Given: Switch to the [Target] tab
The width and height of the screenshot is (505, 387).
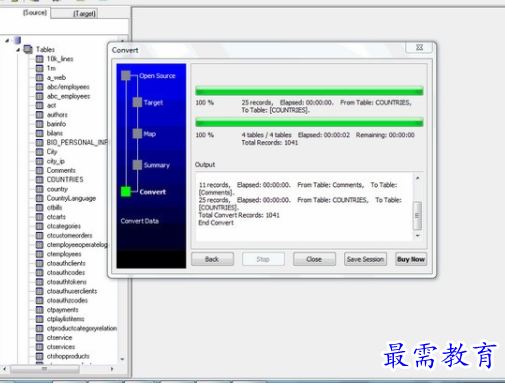Looking at the screenshot, I should (x=84, y=14).
